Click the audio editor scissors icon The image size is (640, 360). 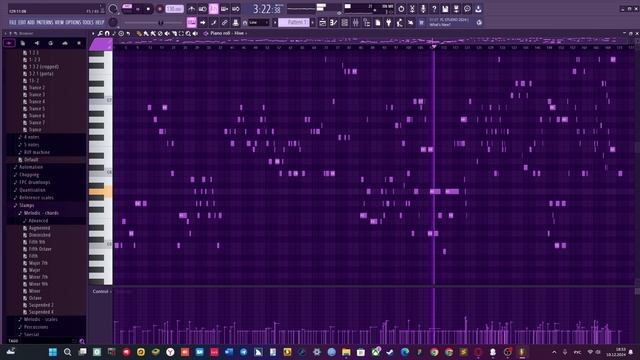click(x=412, y=9)
